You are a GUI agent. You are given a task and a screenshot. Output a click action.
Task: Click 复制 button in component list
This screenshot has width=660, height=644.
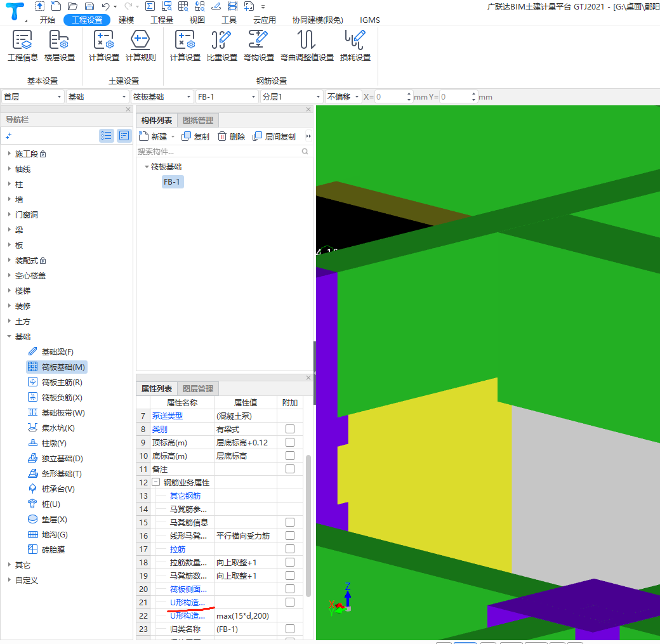[x=195, y=136]
